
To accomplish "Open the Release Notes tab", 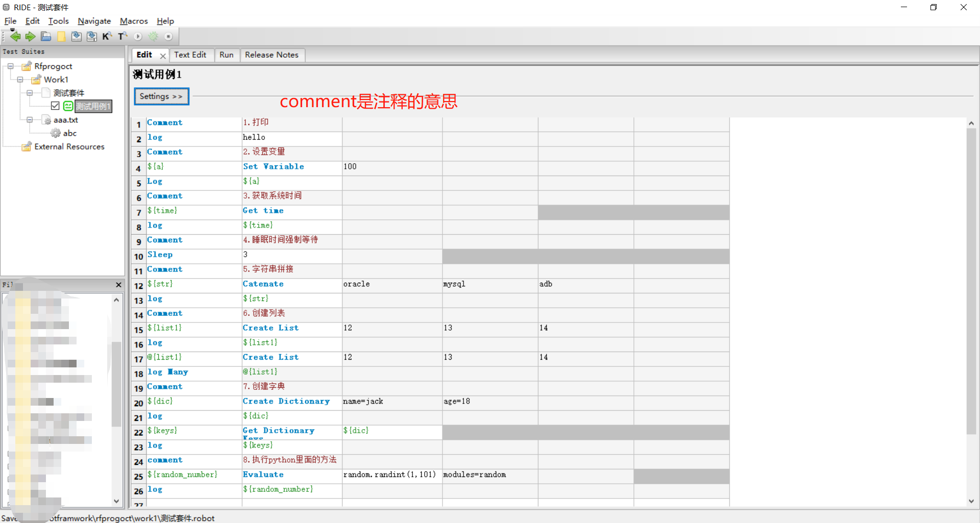I will pos(272,55).
